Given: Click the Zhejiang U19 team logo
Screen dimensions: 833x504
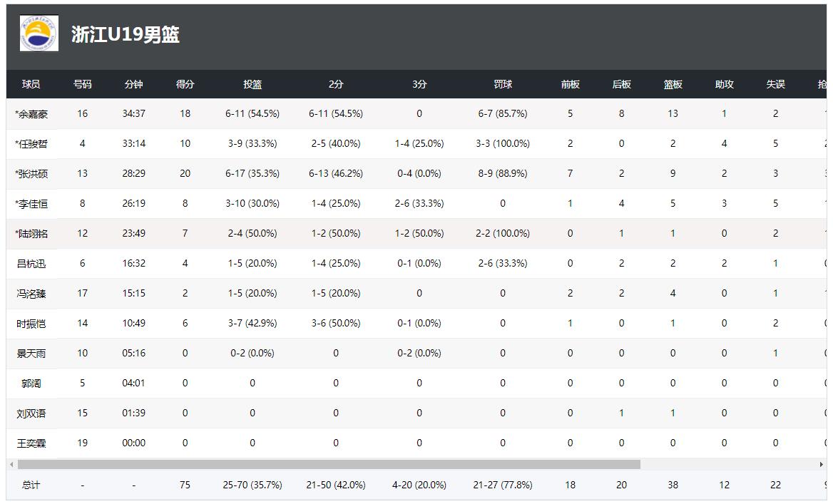Looking at the screenshot, I should coord(39,34).
